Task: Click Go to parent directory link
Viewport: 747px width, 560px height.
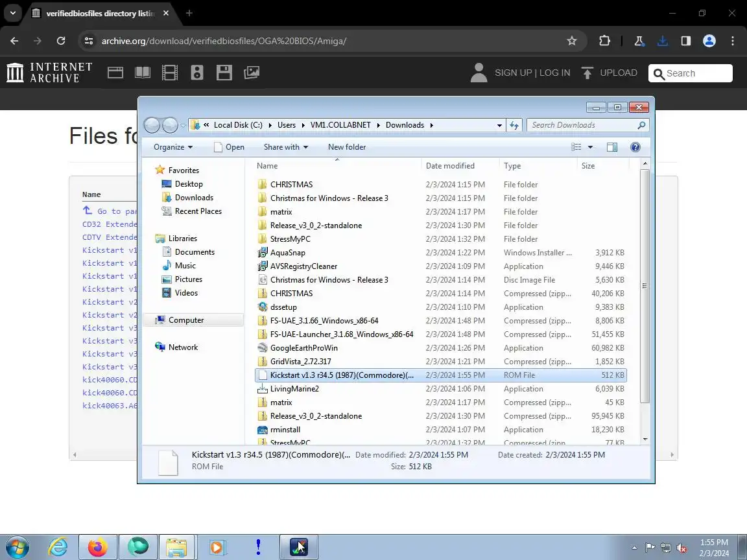Action: coord(110,211)
